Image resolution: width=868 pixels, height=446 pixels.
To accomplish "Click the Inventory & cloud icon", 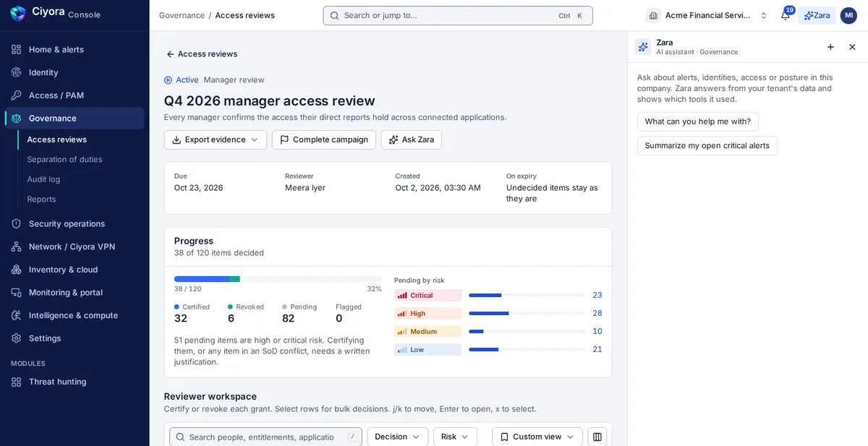I will point(16,270).
